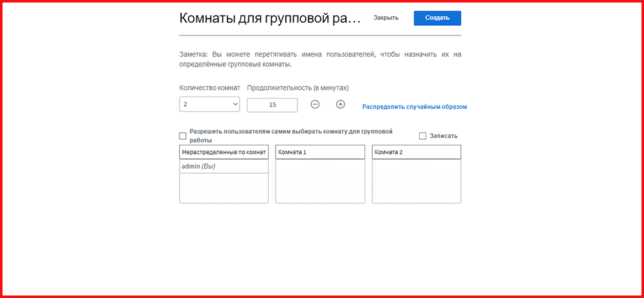Click the empty list area under Комната 2
644x298 pixels.
click(416, 181)
